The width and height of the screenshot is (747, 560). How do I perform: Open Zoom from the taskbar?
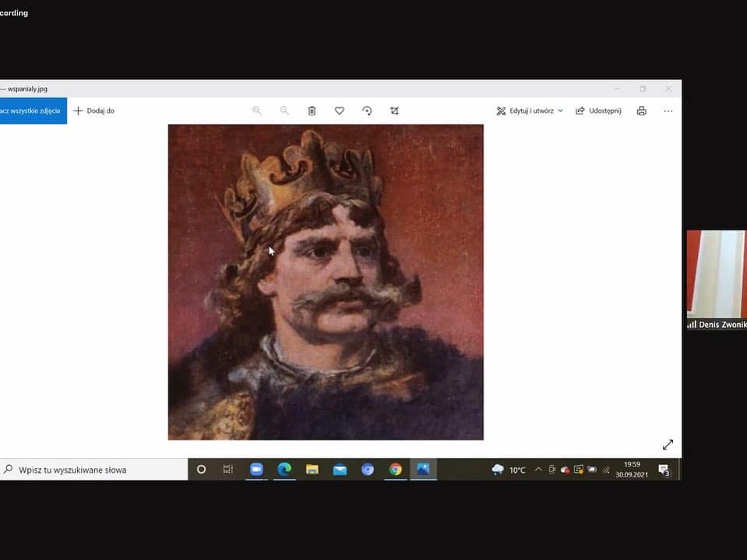(256, 470)
